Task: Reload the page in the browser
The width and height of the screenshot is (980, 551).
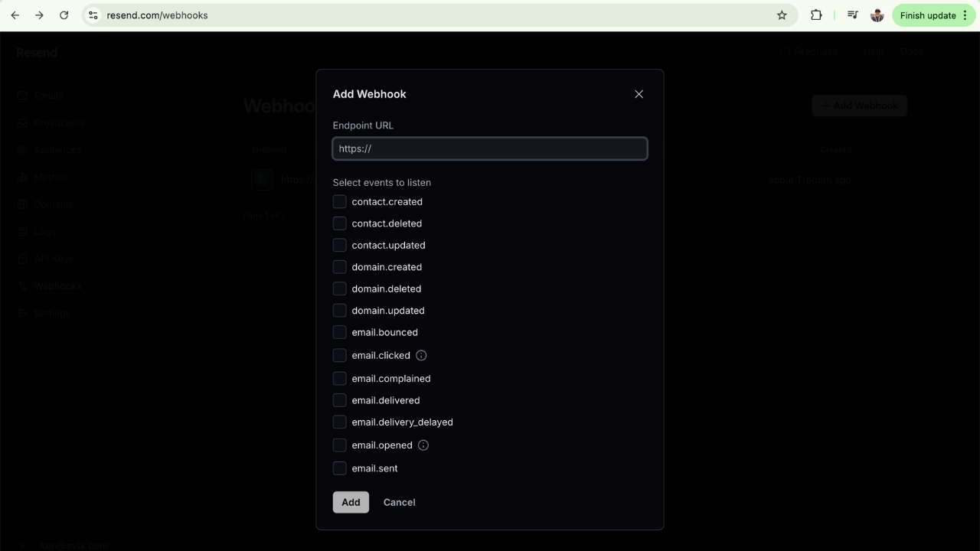Action: 64,15
